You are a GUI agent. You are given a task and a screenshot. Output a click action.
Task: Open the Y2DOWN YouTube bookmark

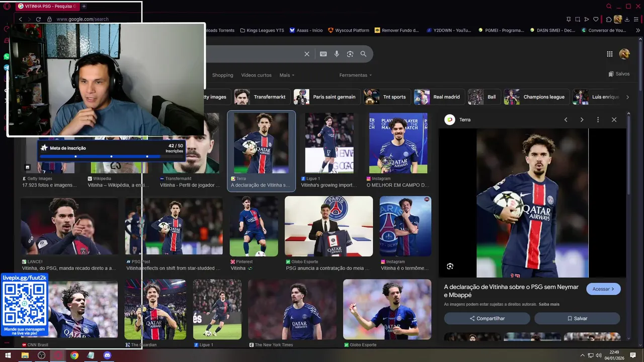[449, 30]
